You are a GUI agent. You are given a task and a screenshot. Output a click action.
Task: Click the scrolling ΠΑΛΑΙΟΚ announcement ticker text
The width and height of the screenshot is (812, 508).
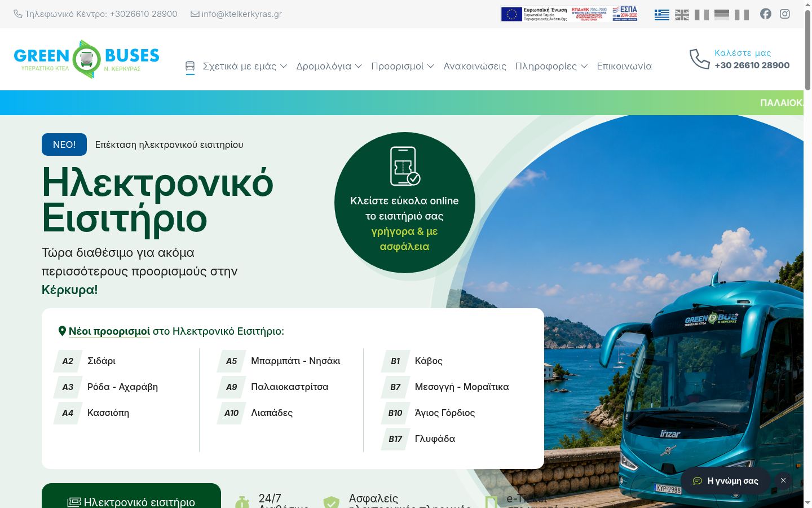click(x=782, y=103)
